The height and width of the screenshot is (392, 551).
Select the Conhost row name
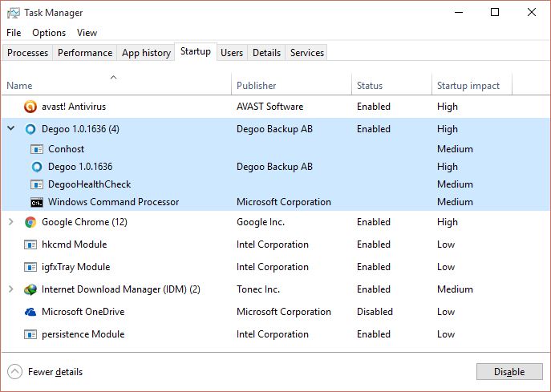point(66,149)
